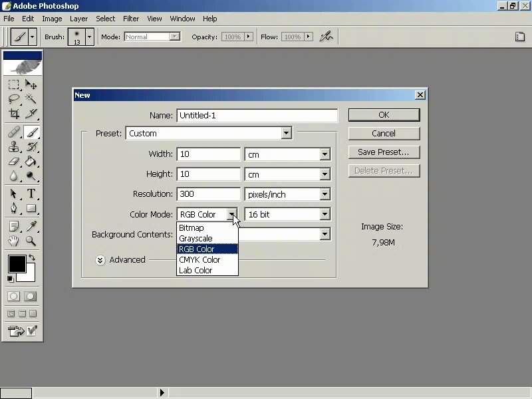
Task: Switch to Full Screen mode
Action: click(33, 313)
